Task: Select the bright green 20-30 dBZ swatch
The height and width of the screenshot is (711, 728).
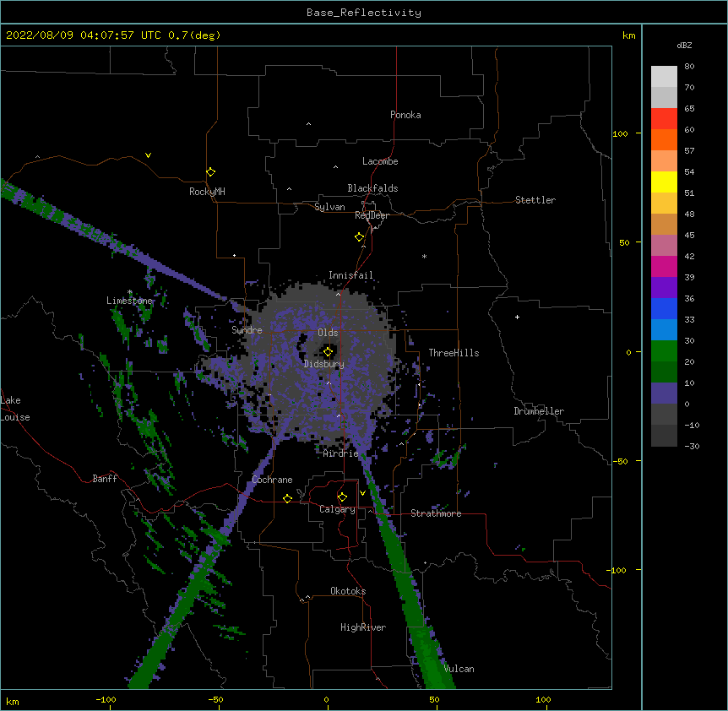Action: point(664,351)
